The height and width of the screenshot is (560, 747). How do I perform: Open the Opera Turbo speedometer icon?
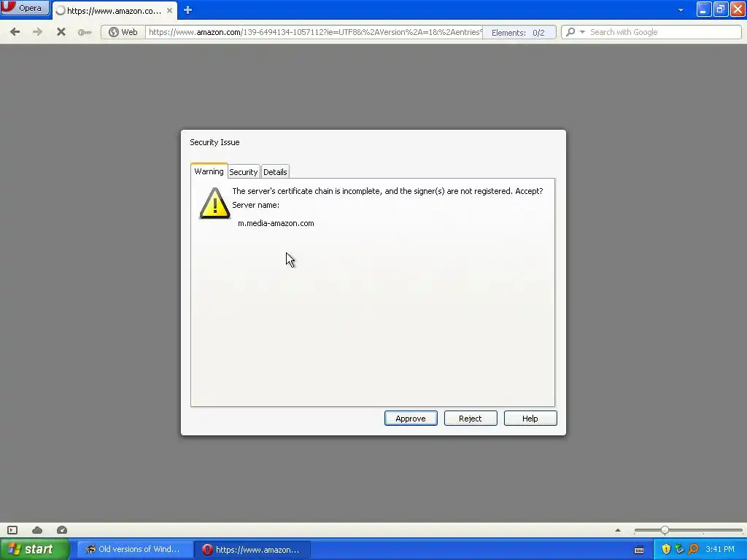tap(62, 530)
